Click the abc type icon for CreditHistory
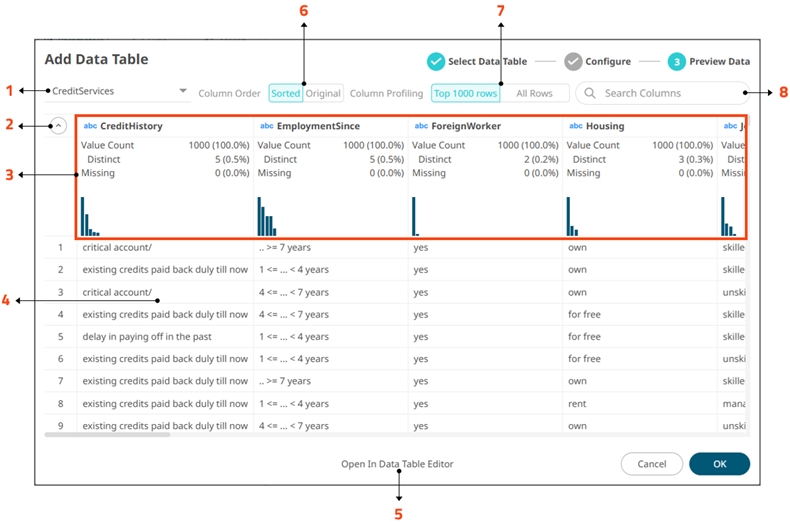Screen dimensions: 790x522 (x=90, y=127)
